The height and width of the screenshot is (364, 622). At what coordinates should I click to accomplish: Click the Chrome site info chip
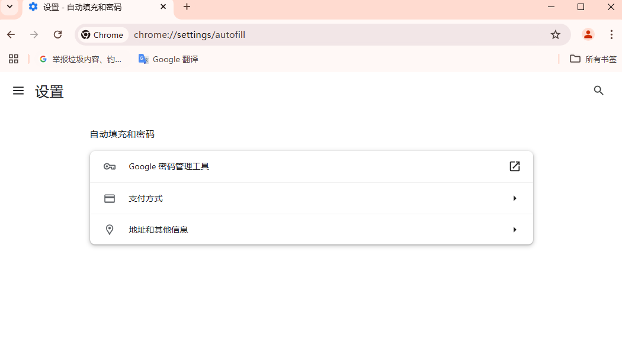coord(102,35)
